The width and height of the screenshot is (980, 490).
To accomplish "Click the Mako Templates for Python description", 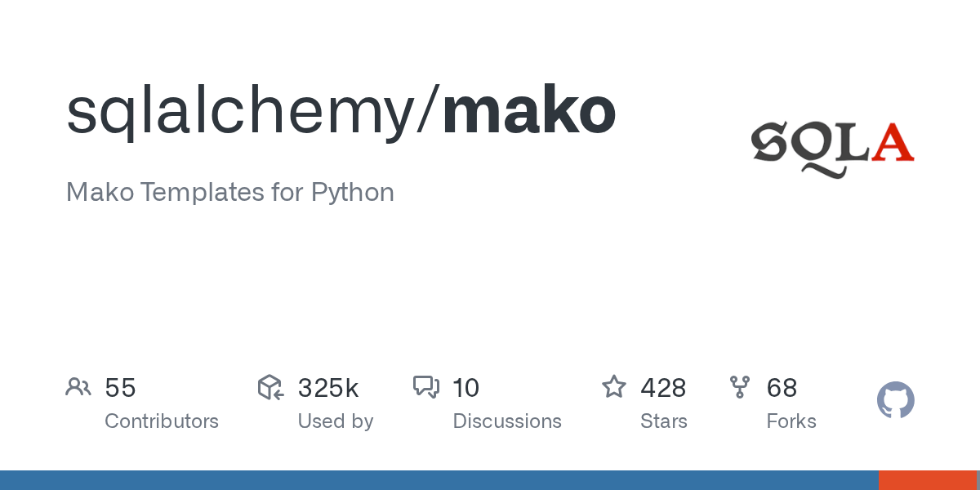I will tap(230, 193).
